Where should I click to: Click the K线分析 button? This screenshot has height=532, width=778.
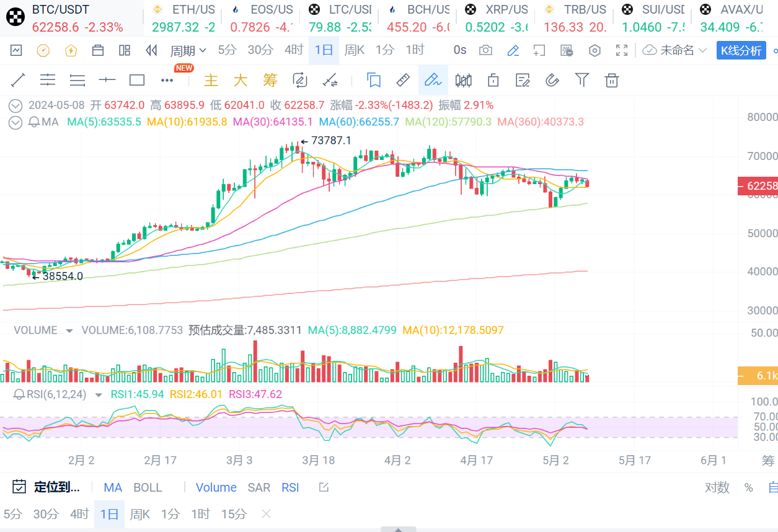tap(741, 50)
